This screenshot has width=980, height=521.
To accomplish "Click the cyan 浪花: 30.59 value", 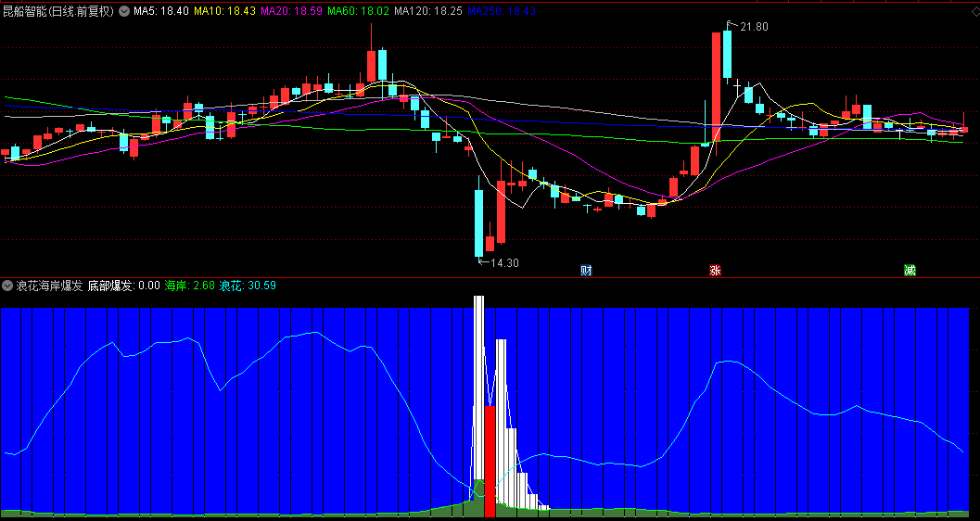I will point(248,286).
